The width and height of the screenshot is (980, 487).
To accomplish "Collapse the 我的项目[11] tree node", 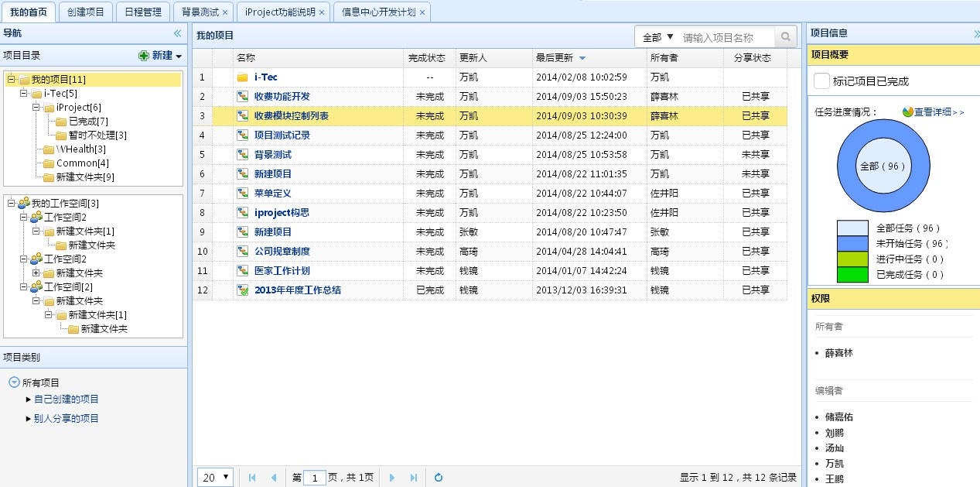I will coord(11,80).
